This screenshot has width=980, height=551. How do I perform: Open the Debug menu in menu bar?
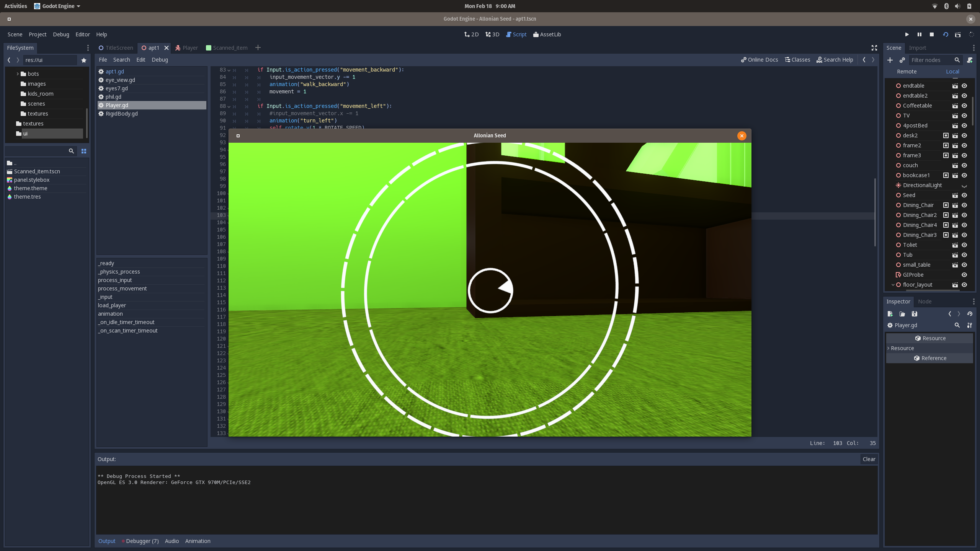(61, 34)
